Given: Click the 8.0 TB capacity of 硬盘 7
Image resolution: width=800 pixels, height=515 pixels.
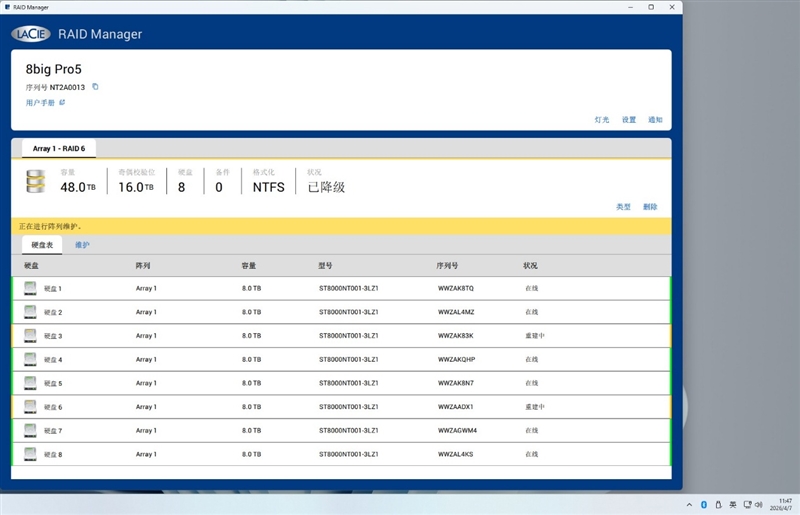Looking at the screenshot, I should coord(252,430).
